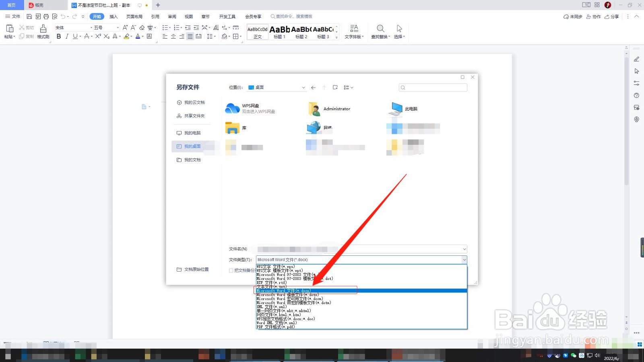Switch to the 引用 ribbon tab
Image resolution: width=644 pixels, height=362 pixels.
point(155,16)
